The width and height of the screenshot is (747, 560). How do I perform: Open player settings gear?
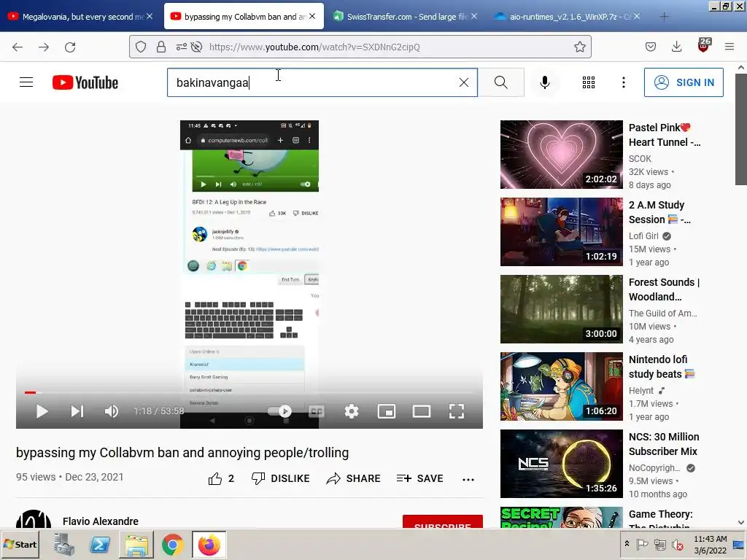[351, 411]
